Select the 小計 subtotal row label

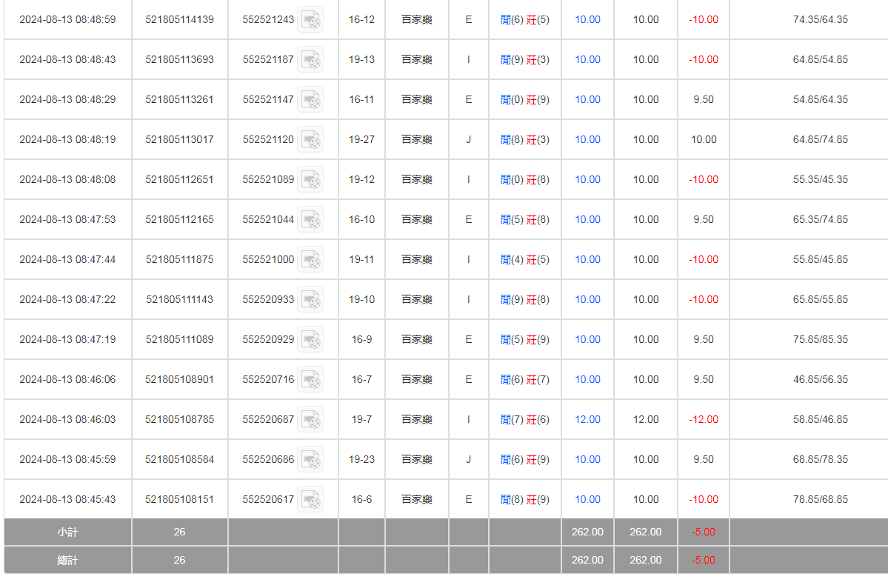coord(67,532)
